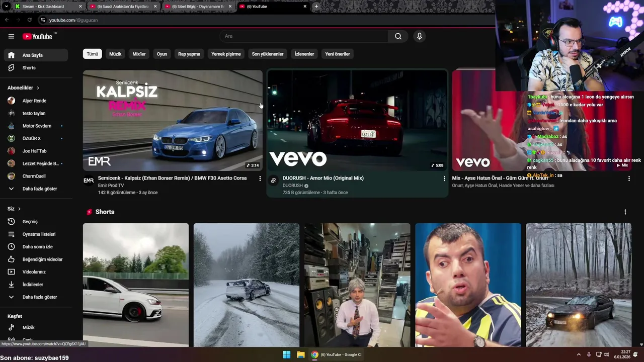
Task: Select the İzlenenler filter chip
Action: pyautogui.click(x=304, y=54)
